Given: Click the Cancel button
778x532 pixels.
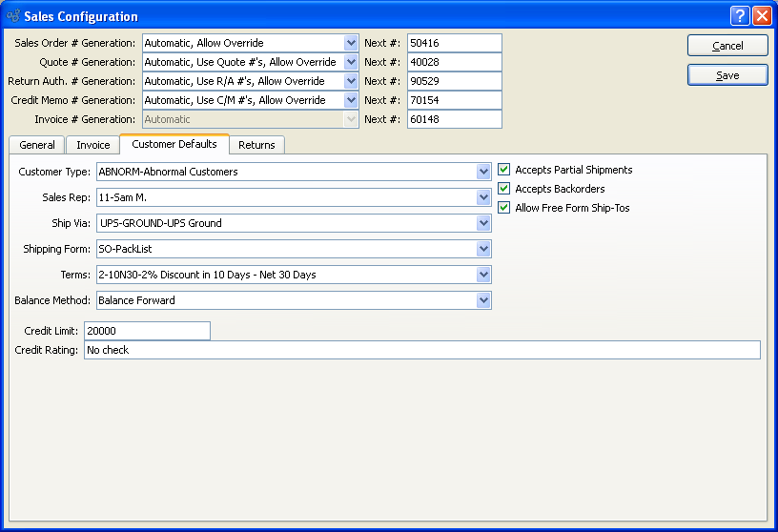Looking at the screenshot, I should point(727,46).
